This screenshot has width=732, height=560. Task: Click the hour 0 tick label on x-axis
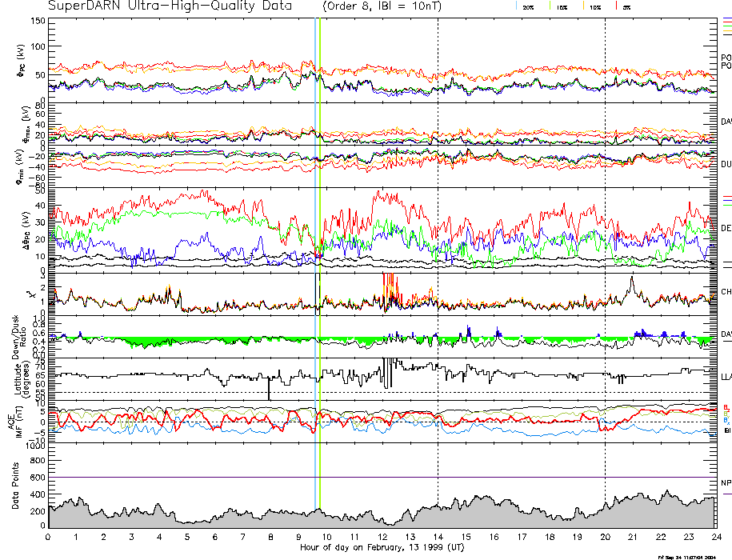[x=49, y=537]
